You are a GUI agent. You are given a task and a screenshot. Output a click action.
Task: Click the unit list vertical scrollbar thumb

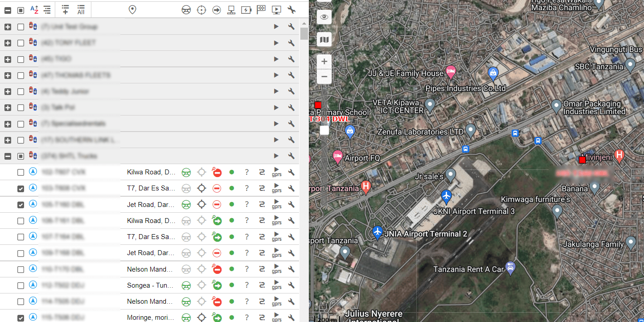[x=304, y=34]
